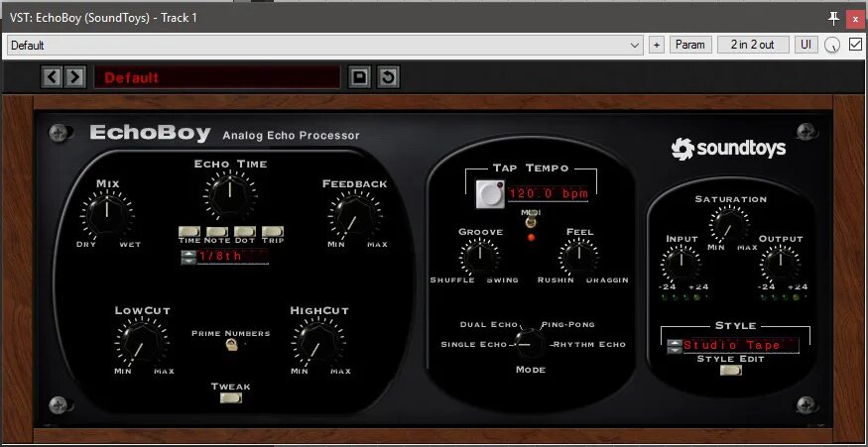Open the Studio Tape style selector
868x447 pixels.
(740, 346)
